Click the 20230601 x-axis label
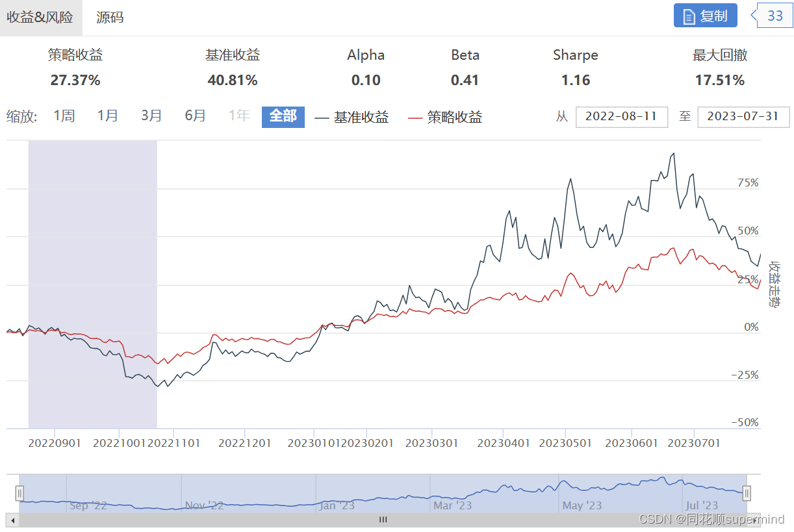The image size is (794, 532). (632, 444)
